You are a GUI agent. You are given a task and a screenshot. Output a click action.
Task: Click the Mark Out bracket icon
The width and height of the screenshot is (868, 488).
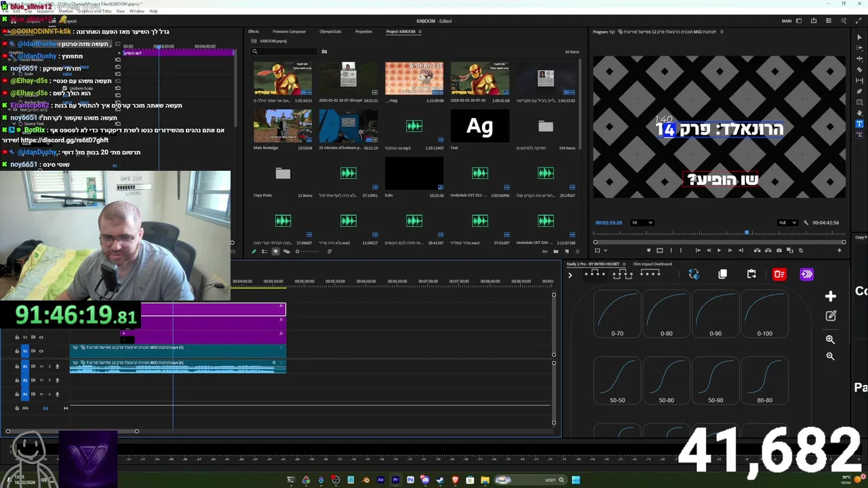point(681,250)
